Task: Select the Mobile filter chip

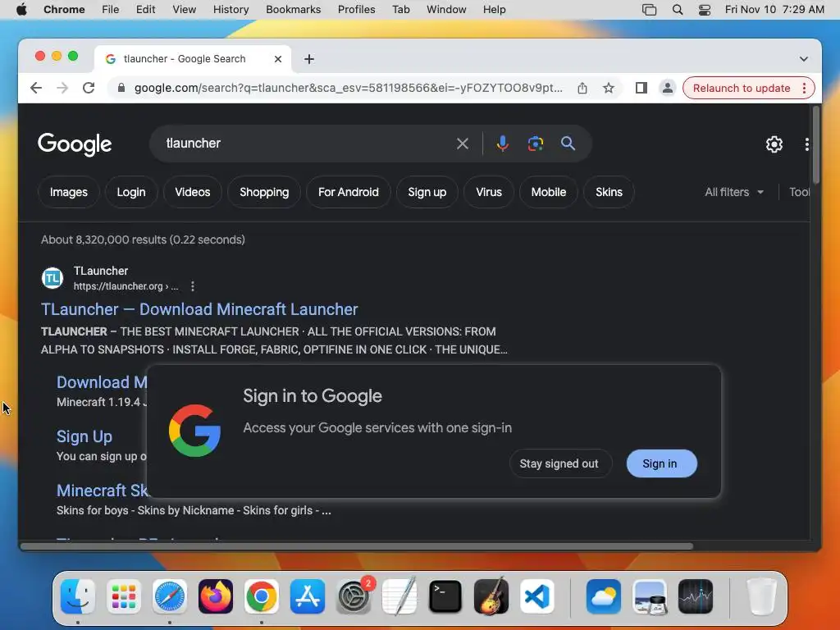Action: (x=548, y=192)
